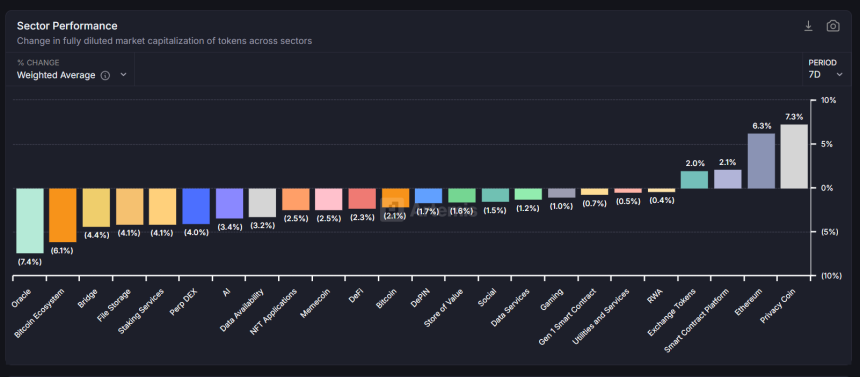
Task: Select the red DeFi bar
Action: coord(362,199)
